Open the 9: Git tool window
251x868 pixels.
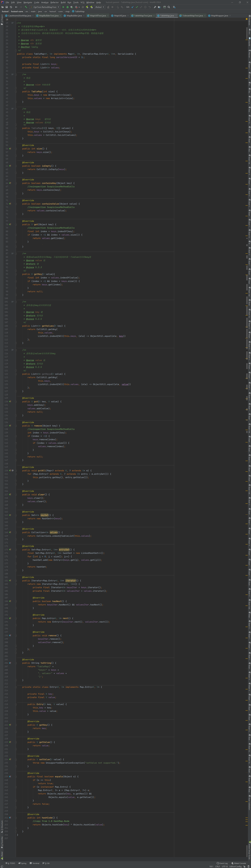[x=46, y=863]
